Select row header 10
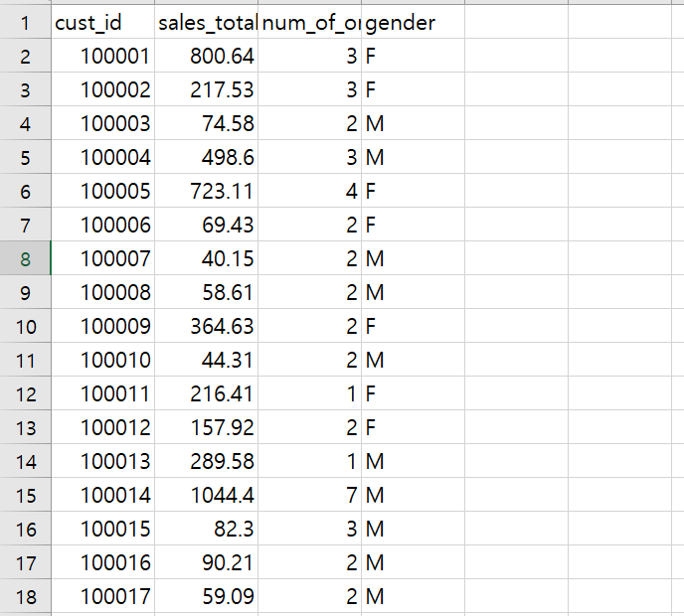684x616 pixels. coord(25,326)
